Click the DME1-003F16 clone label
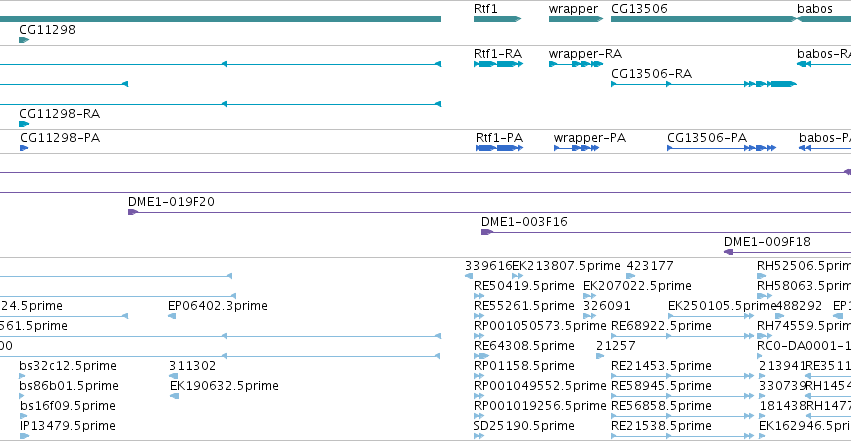 (524, 222)
